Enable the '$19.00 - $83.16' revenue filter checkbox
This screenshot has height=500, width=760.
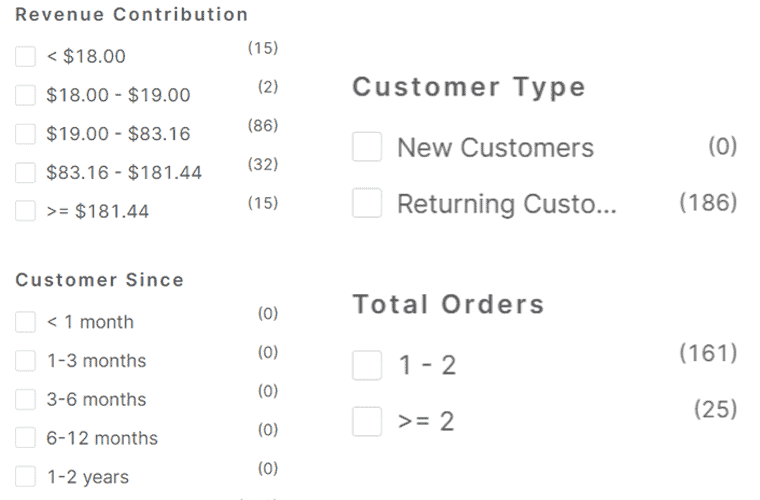(26, 134)
